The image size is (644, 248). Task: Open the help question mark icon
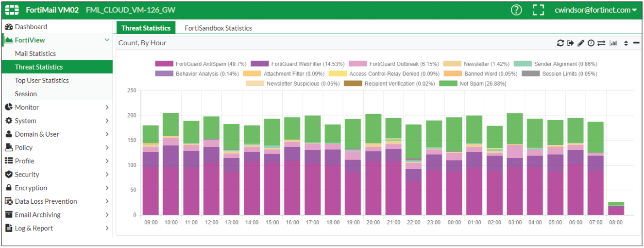[516, 10]
